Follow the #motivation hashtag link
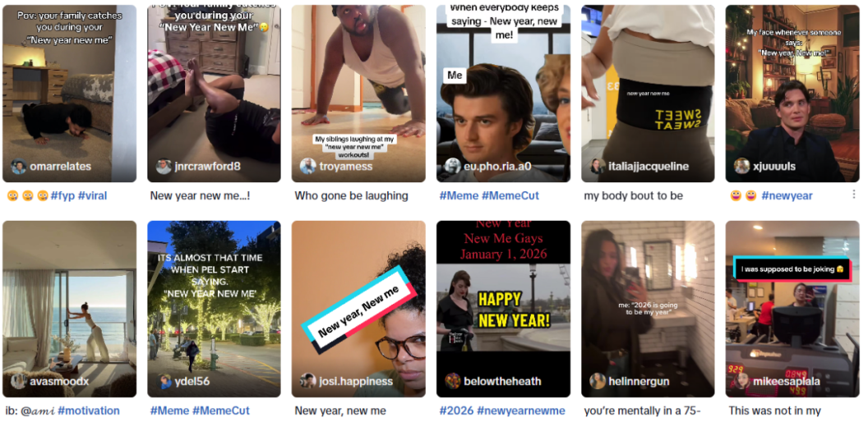868x422 pixels. [x=88, y=411]
